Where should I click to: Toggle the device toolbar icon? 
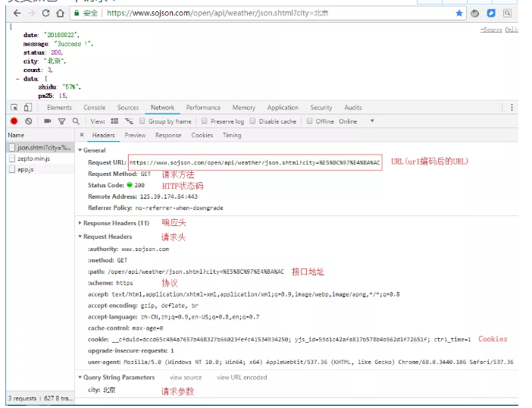tap(28, 108)
